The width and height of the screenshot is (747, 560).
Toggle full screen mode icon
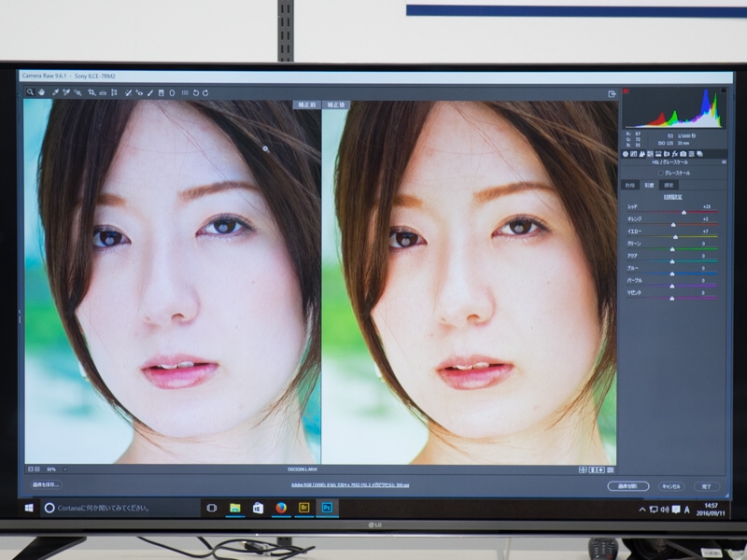613,94
